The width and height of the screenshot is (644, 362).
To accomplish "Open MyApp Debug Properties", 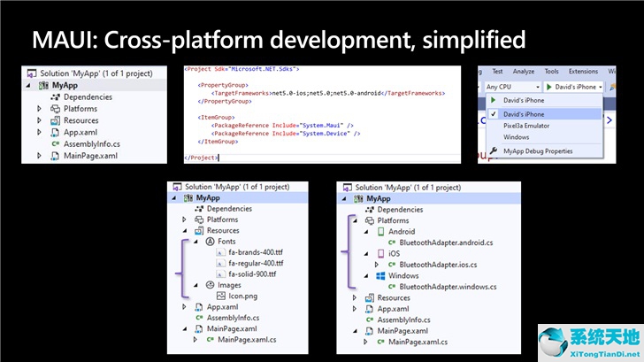I will click(538, 151).
